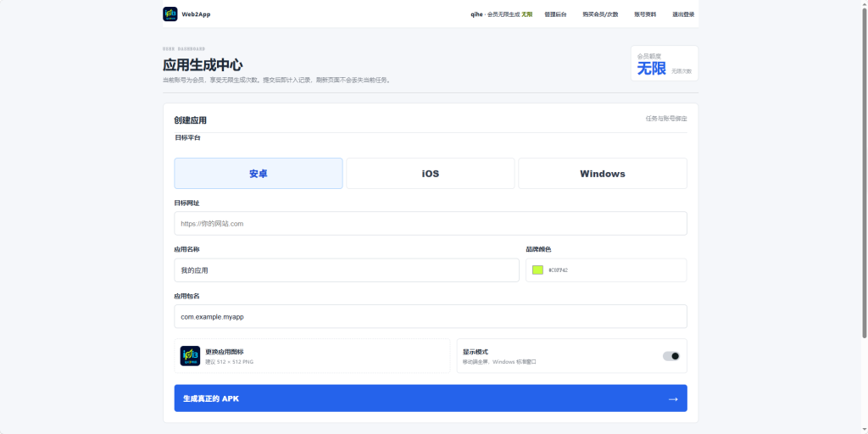Select the 安卓 platform option
The width and height of the screenshot is (868, 434).
click(259, 173)
